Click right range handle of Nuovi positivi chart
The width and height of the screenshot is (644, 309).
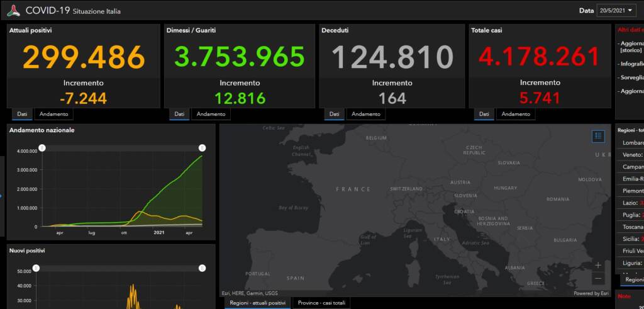click(x=203, y=267)
